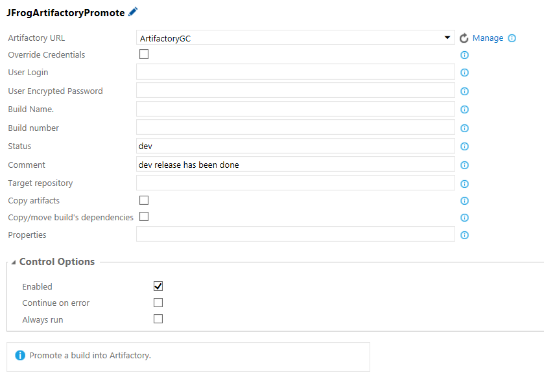Click the Target repository input
Screen dimensions: 544x392
click(295, 183)
